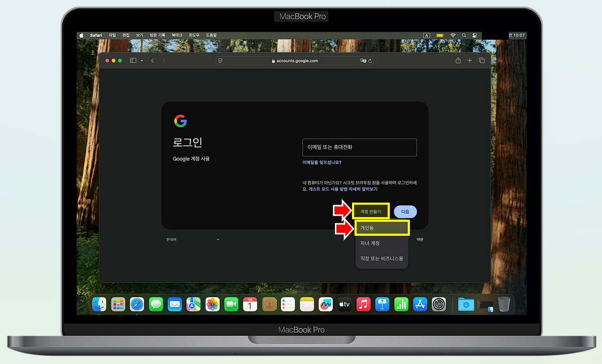
Task: Open the Share button in Safari toolbar
Action: [x=458, y=60]
